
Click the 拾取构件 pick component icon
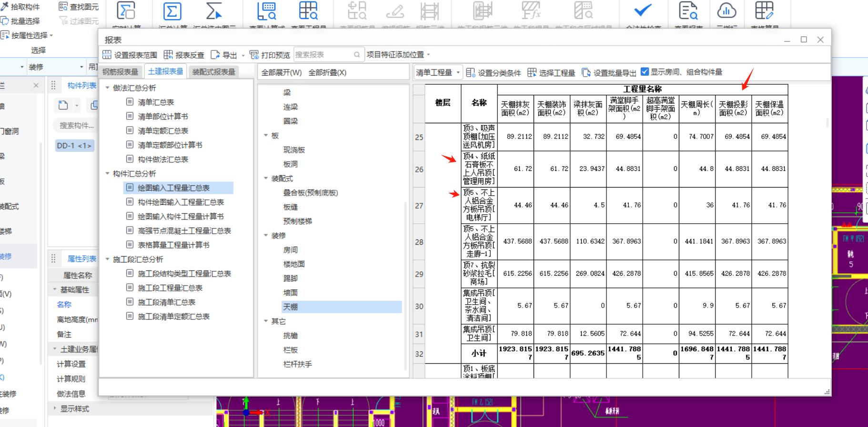coord(5,6)
